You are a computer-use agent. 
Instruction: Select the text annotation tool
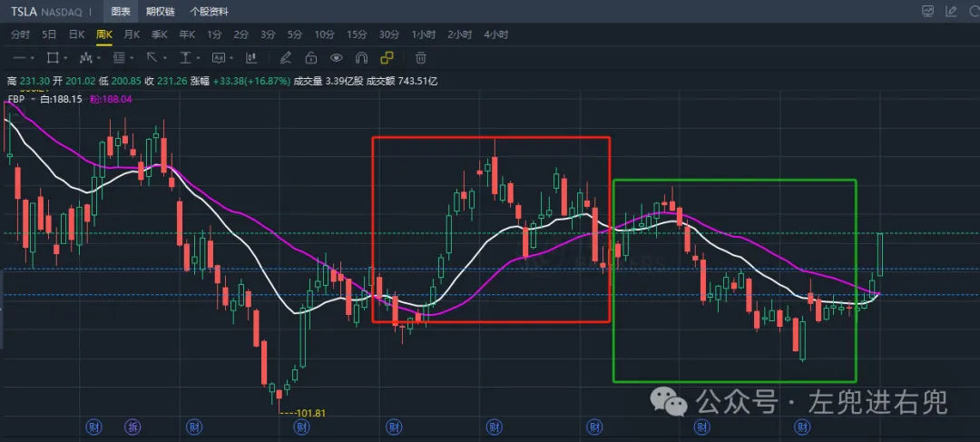(218, 58)
